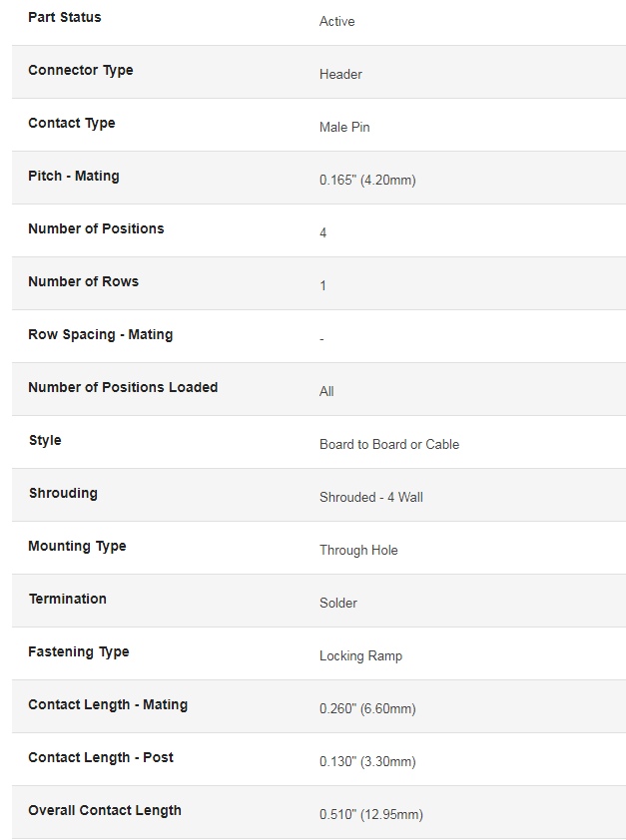626x840 pixels.
Task: Select the Pitch - Mating label
Action: 74,176
